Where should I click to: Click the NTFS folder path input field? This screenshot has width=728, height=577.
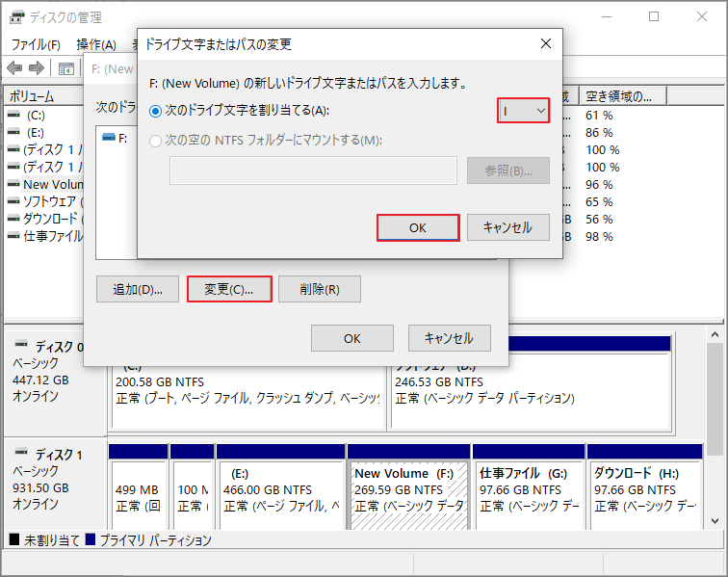pos(313,170)
